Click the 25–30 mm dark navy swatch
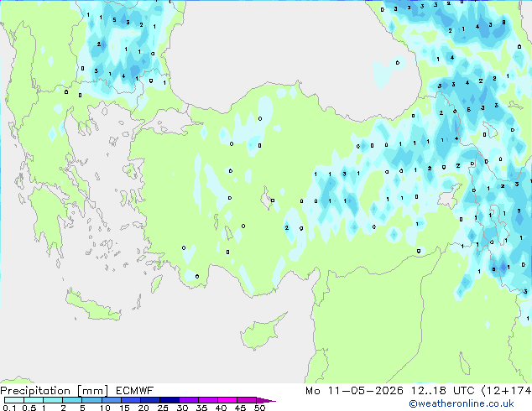This screenshot has width=532, height=411. (x=169, y=400)
